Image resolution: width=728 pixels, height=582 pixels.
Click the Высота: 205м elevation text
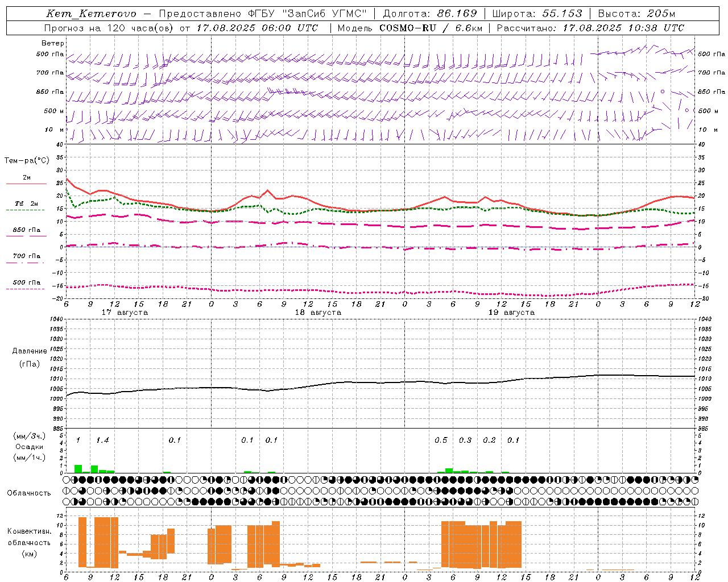point(636,14)
